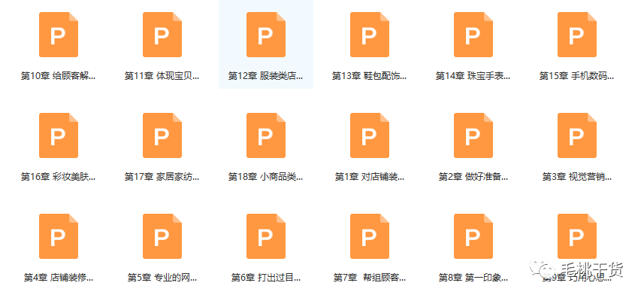Click the file name 第18章 小商品类...

pyautogui.click(x=266, y=177)
